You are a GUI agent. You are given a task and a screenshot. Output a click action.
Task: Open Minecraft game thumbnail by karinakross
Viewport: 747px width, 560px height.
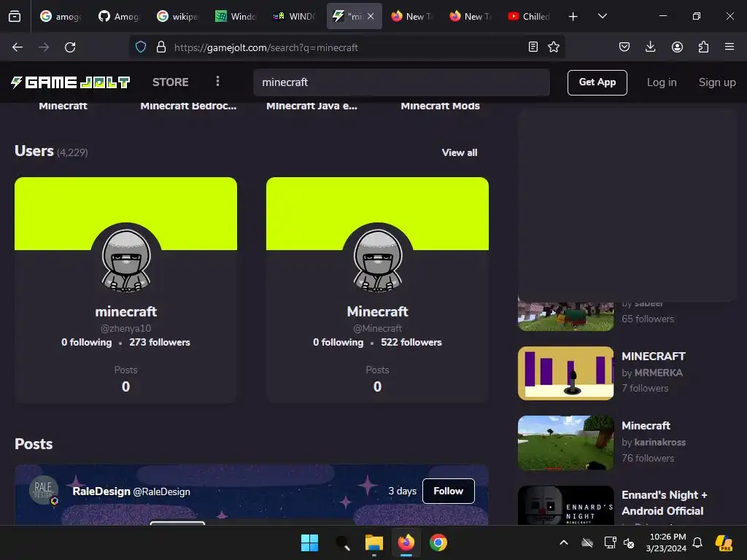pos(565,443)
